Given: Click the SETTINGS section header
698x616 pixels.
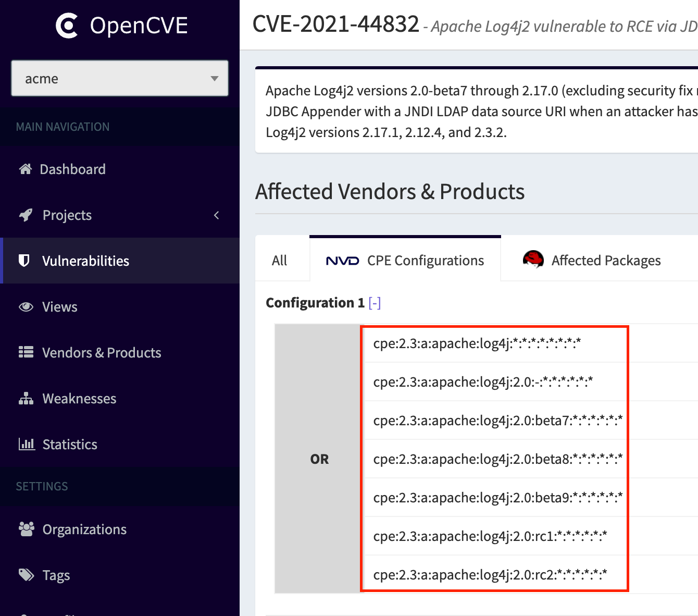Looking at the screenshot, I should pyautogui.click(x=42, y=486).
